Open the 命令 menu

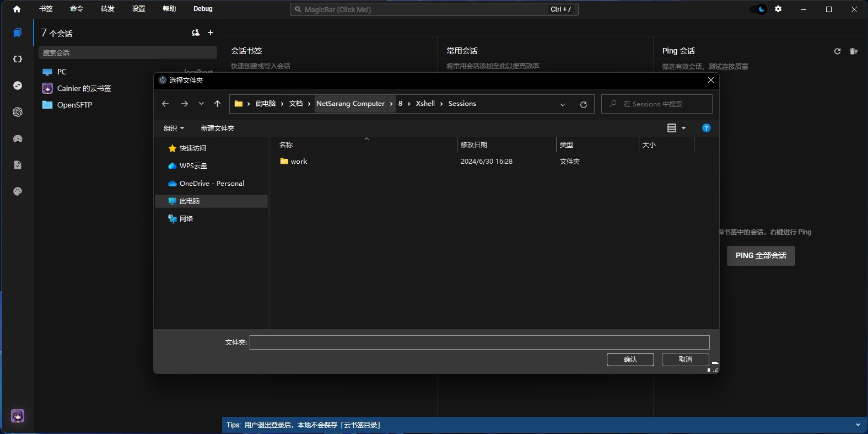pos(77,9)
